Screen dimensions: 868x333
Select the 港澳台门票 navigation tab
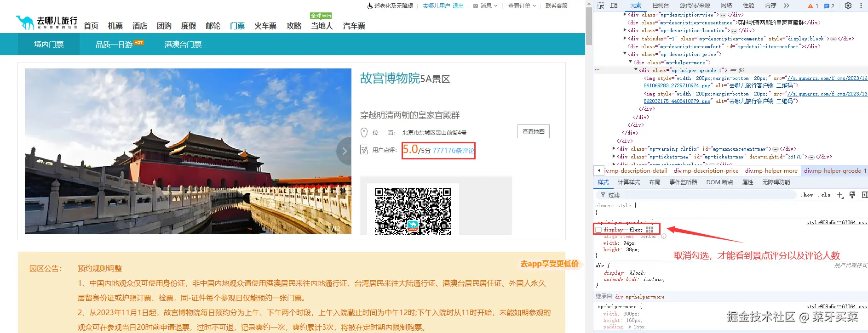point(183,44)
